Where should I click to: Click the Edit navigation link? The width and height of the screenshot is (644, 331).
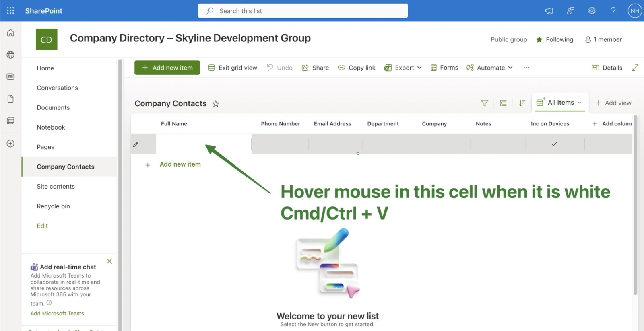click(42, 226)
